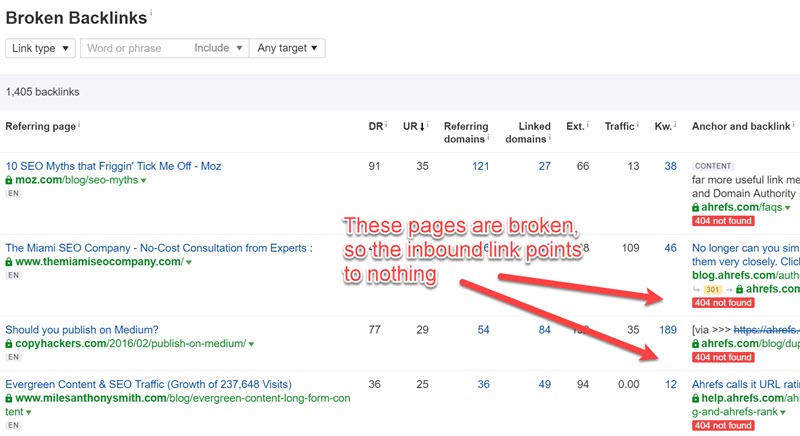
Task: Sort by the UR column header
Action: click(414, 126)
